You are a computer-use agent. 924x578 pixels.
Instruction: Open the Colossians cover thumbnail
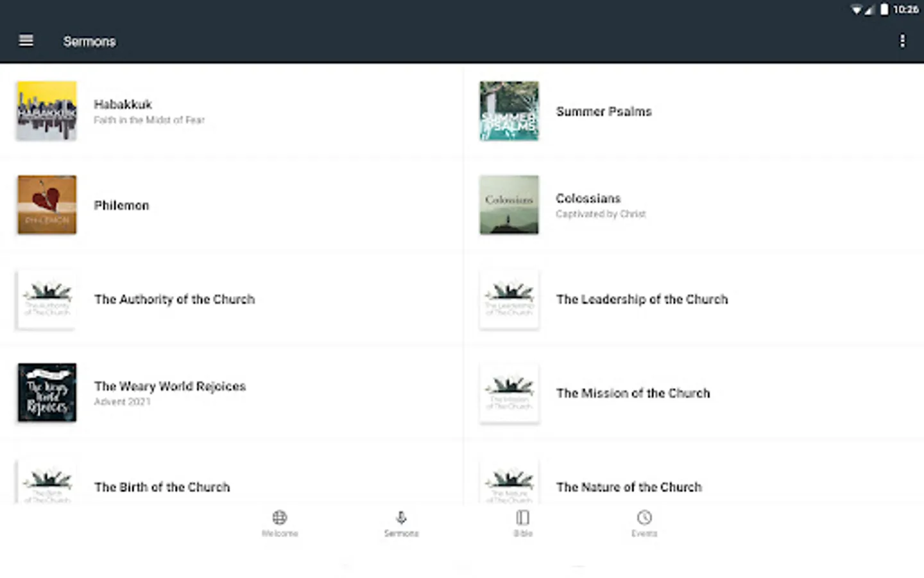point(509,205)
